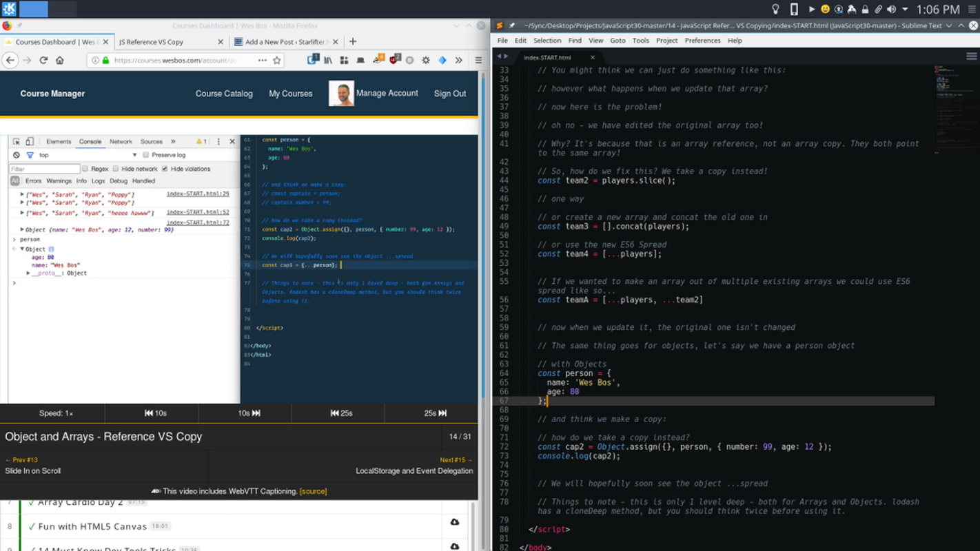Expand hidden system tray icons arrow
980x551 pixels.
coord(904,9)
